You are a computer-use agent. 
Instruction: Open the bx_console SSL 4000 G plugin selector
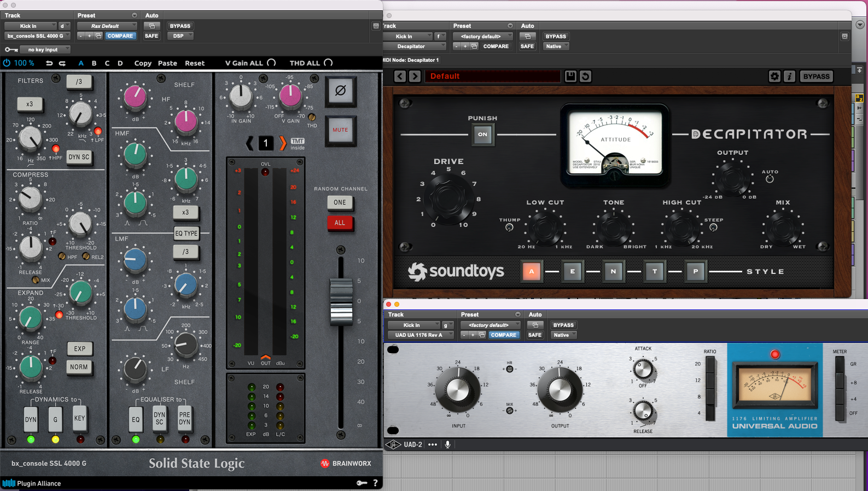pos(37,36)
